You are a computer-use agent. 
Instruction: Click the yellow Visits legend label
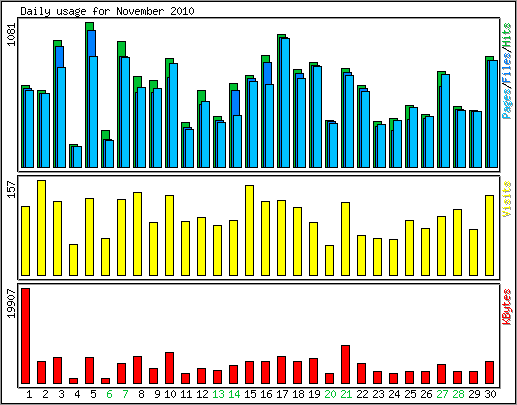click(507, 199)
